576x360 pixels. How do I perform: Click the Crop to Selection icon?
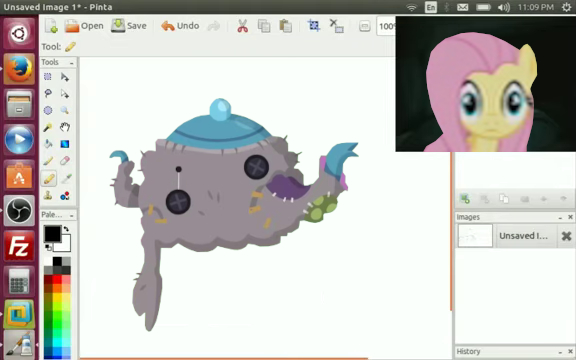click(314, 25)
